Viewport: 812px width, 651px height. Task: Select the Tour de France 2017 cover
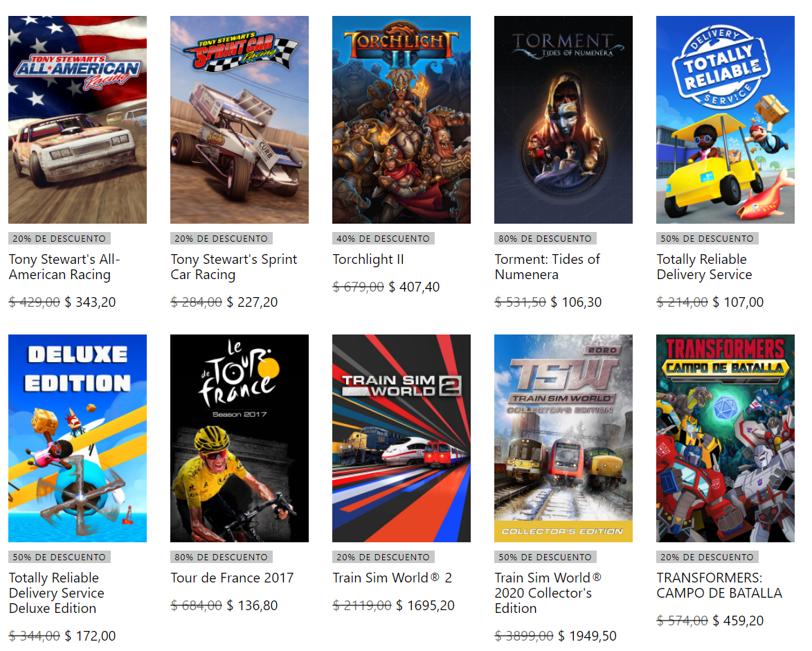[240, 438]
